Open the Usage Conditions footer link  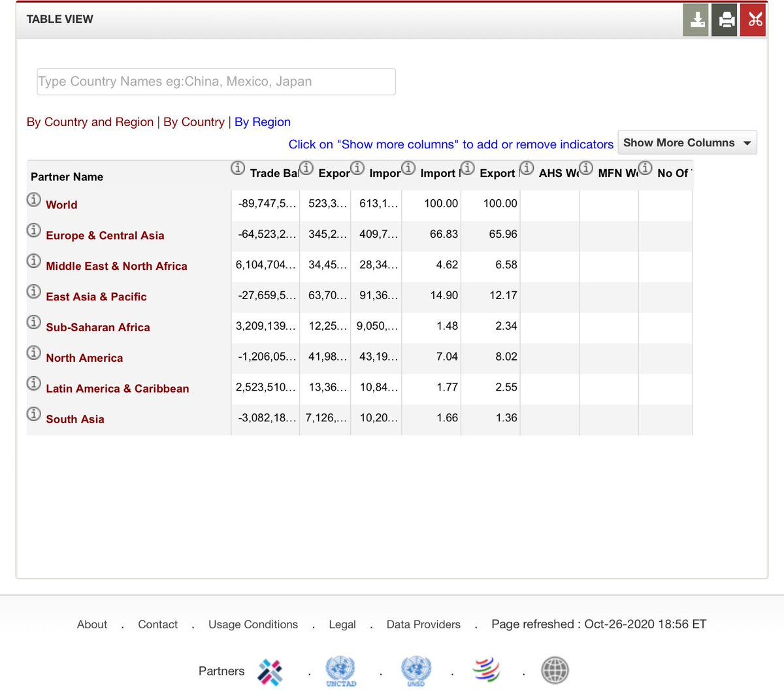click(253, 625)
